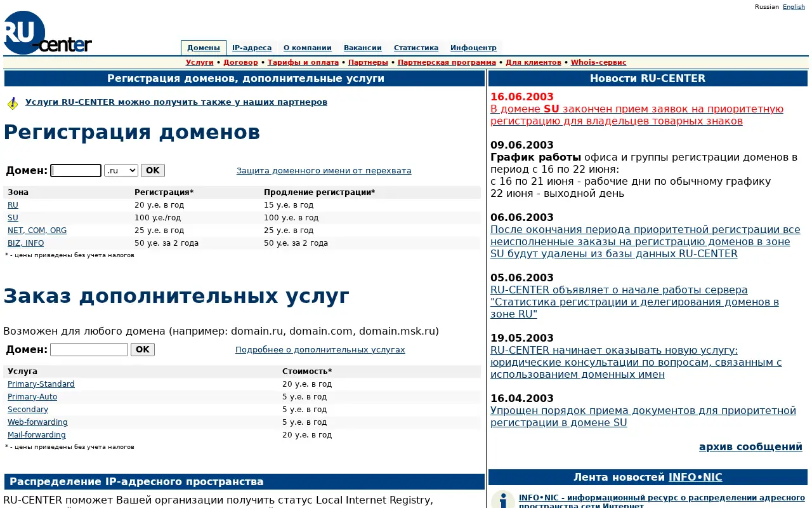Image resolution: width=812 pixels, height=508 pixels.
Task: Click the INFO•NIC info icon
Action: [503, 500]
